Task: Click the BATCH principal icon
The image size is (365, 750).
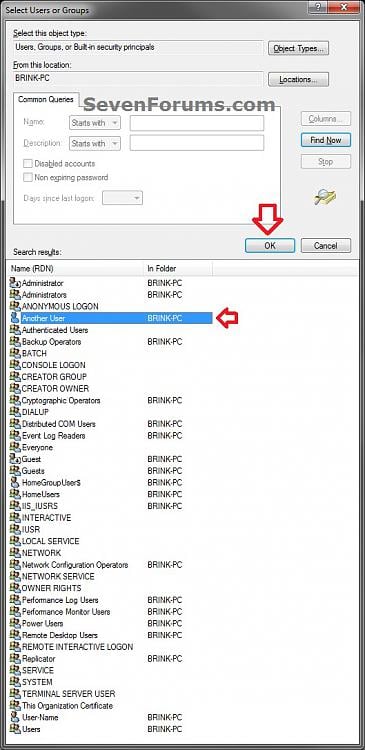Action: [x=15, y=353]
